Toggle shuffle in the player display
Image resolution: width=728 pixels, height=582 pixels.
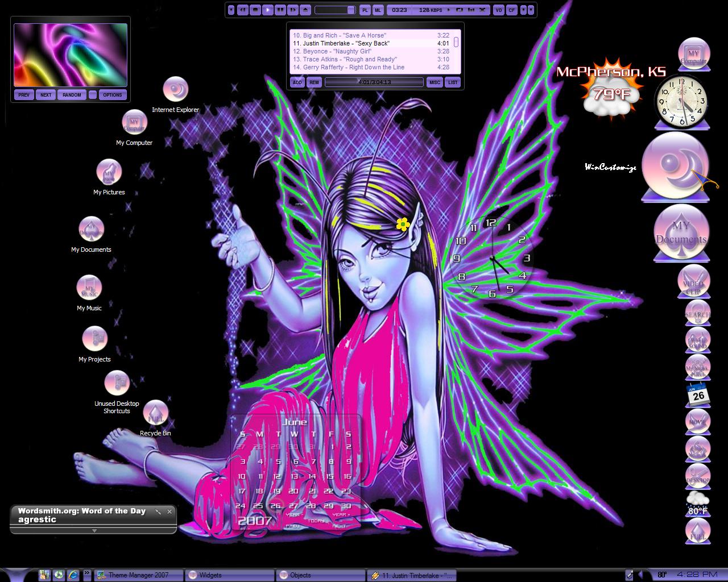click(482, 10)
